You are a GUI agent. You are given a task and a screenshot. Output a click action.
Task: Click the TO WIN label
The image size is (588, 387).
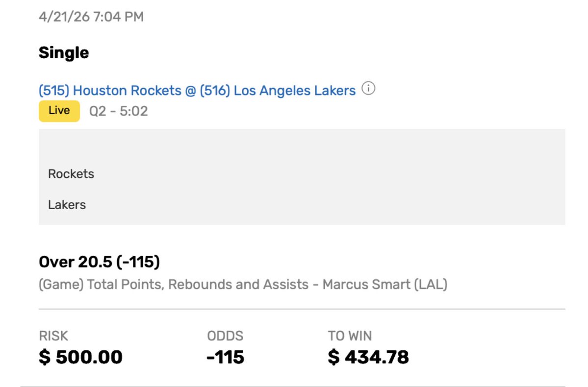click(x=350, y=336)
